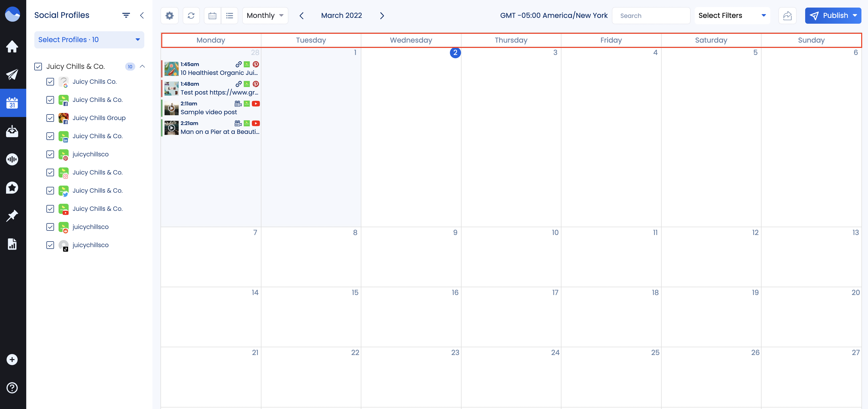The image size is (868, 409).
Task: Open the help question mark icon
Action: [12, 388]
